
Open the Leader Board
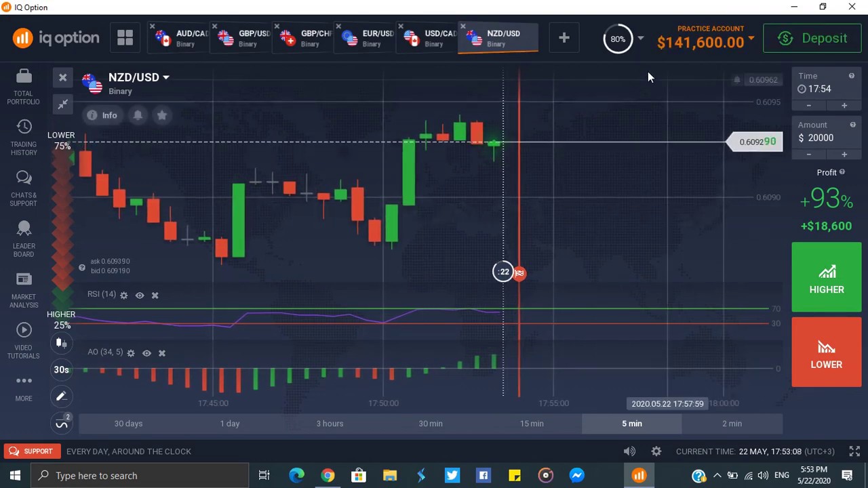24,239
